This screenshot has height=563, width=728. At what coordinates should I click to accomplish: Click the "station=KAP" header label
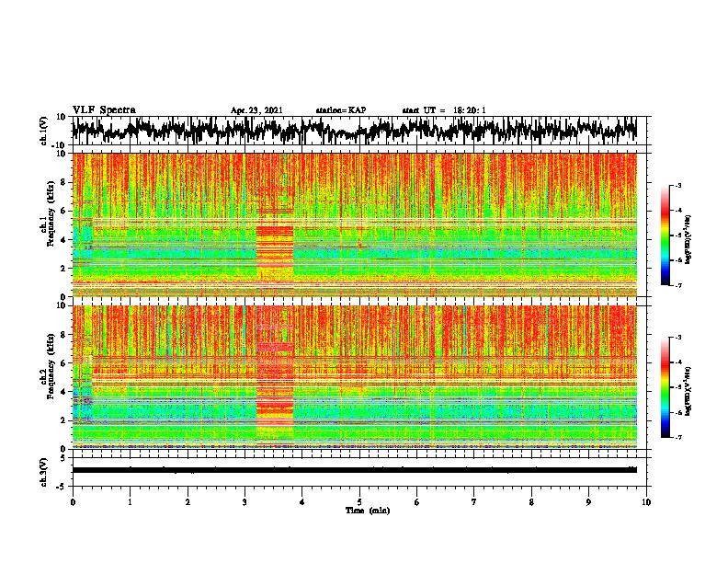click(341, 110)
